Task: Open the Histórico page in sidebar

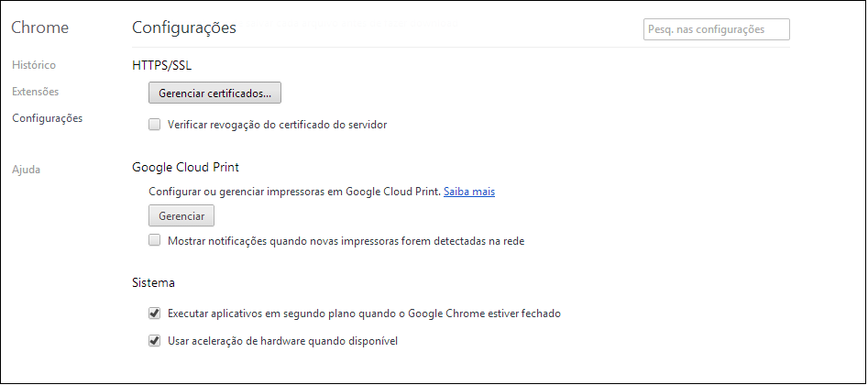Action: click(34, 65)
